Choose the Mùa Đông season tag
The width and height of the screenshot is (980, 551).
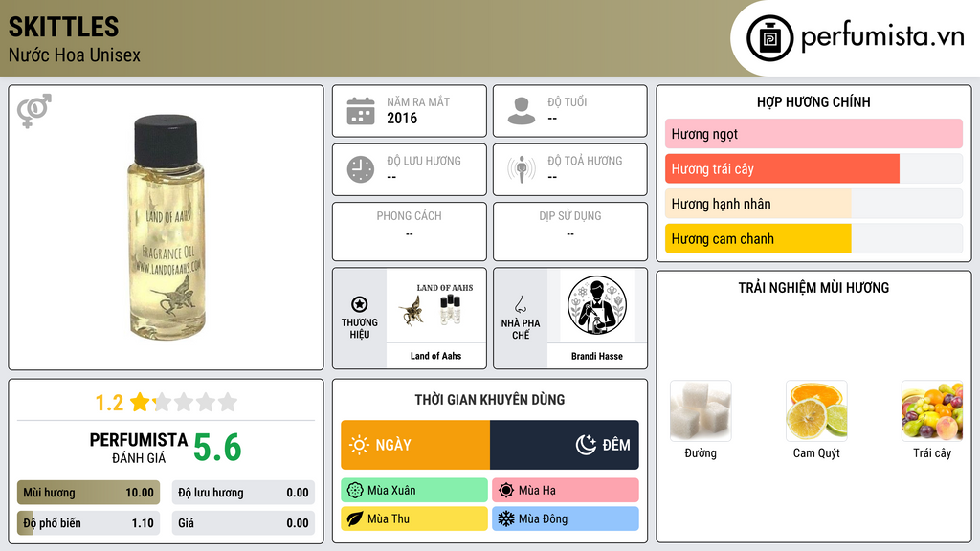pos(566,518)
